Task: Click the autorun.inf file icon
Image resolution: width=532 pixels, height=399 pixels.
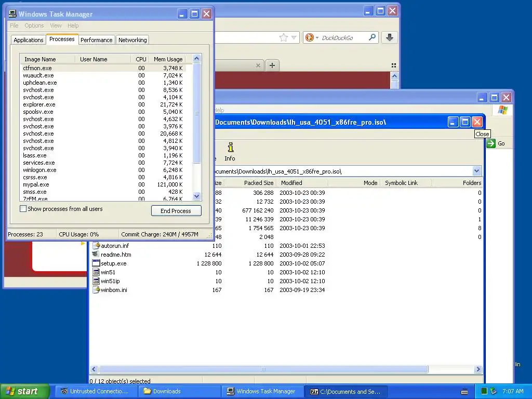Action: tap(96, 246)
